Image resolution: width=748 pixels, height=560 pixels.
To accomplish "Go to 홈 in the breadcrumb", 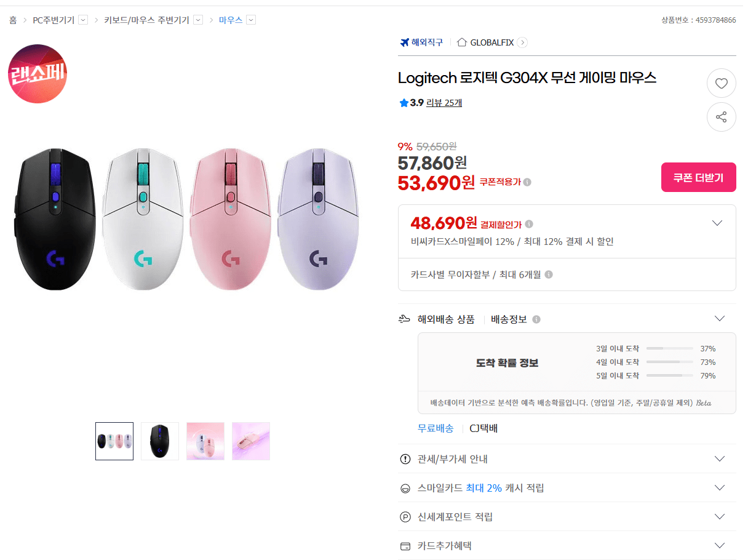I will coord(12,19).
